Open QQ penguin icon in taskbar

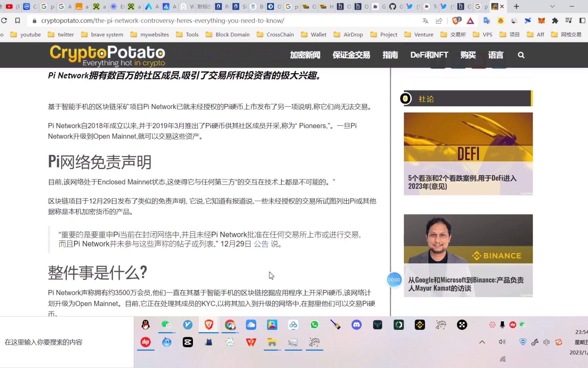pyautogui.click(x=145, y=325)
